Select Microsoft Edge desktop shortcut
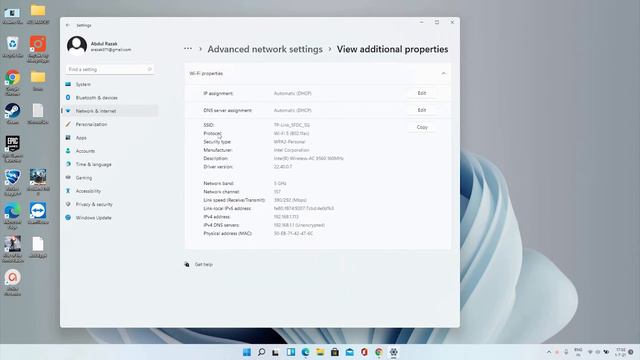Screen dimensions: 640x360 coord(13,216)
